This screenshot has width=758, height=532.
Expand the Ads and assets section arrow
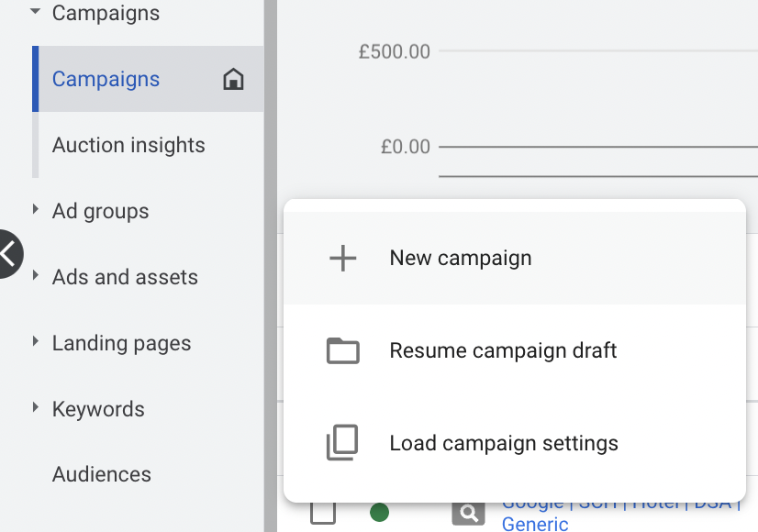click(x=36, y=276)
